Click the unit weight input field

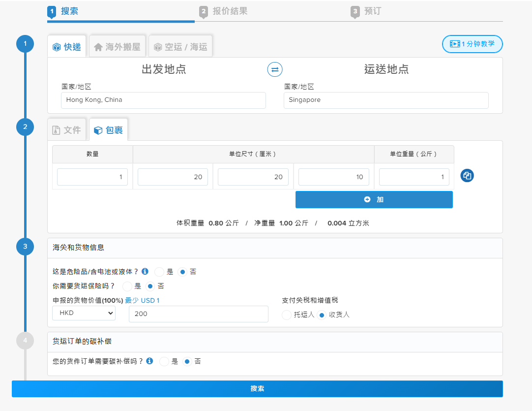(414, 177)
